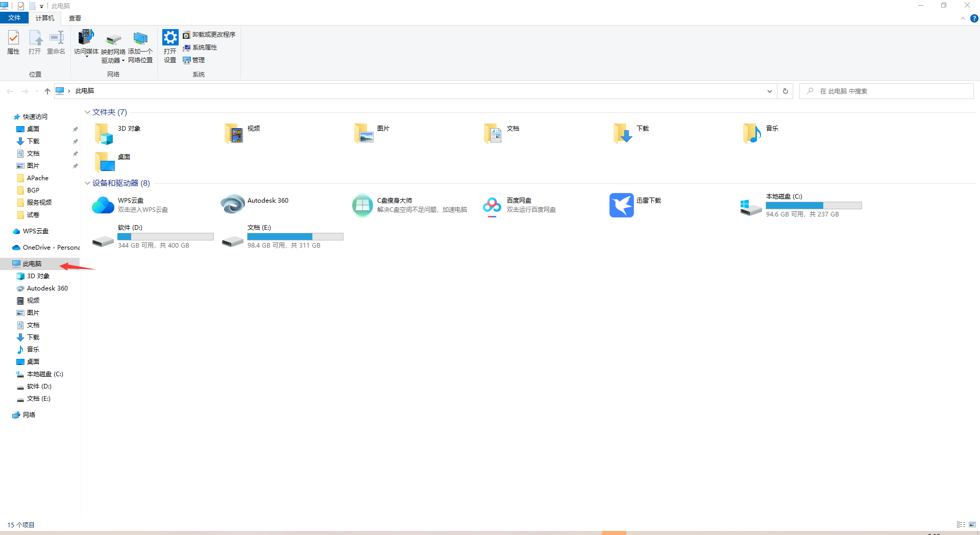Select the 3D 对象 folder icon
Image resolution: width=980 pixels, height=535 pixels.
[104, 134]
